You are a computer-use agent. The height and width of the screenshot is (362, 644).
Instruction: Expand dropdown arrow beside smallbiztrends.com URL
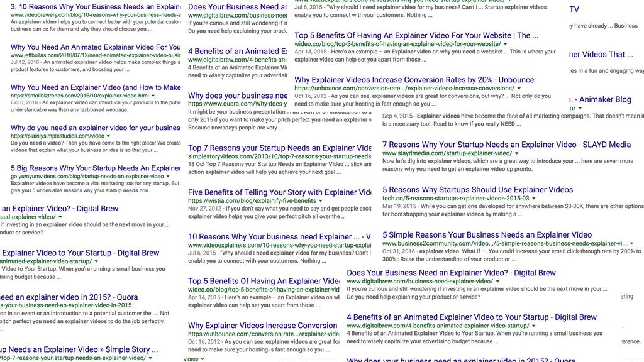pyautogui.click(x=153, y=96)
